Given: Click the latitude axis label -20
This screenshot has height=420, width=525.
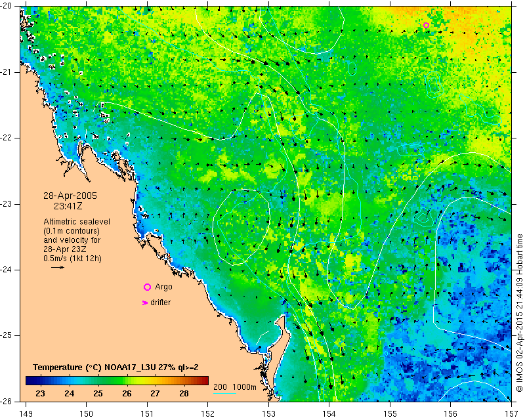Looking at the screenshot, I should pyautogui.click(x=6, y=6).
